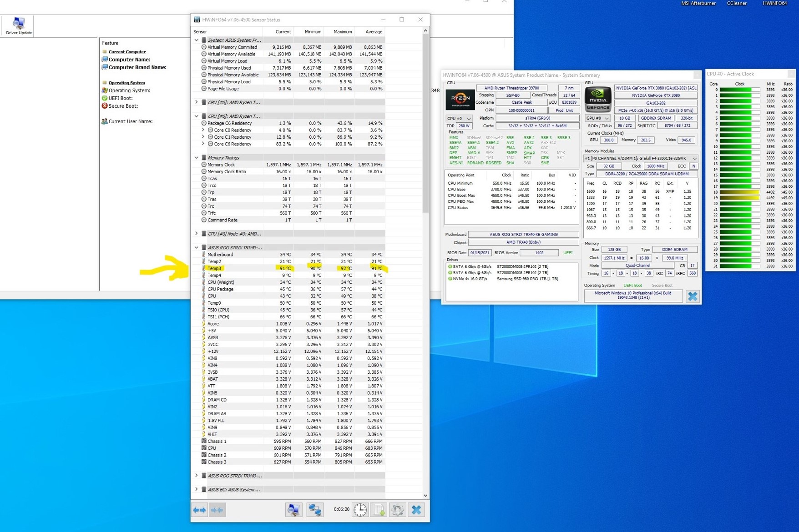The height and width of the screenshot is (532, 799).
Task: Click the MSI Afterburner desktop shortcut
Action: 698,3
